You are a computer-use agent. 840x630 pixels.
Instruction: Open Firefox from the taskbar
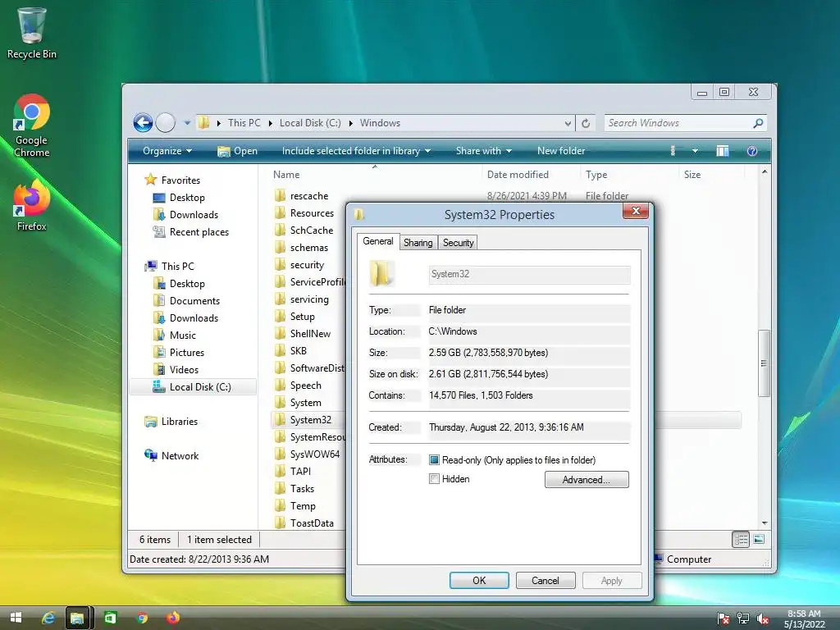click(173, 618)
